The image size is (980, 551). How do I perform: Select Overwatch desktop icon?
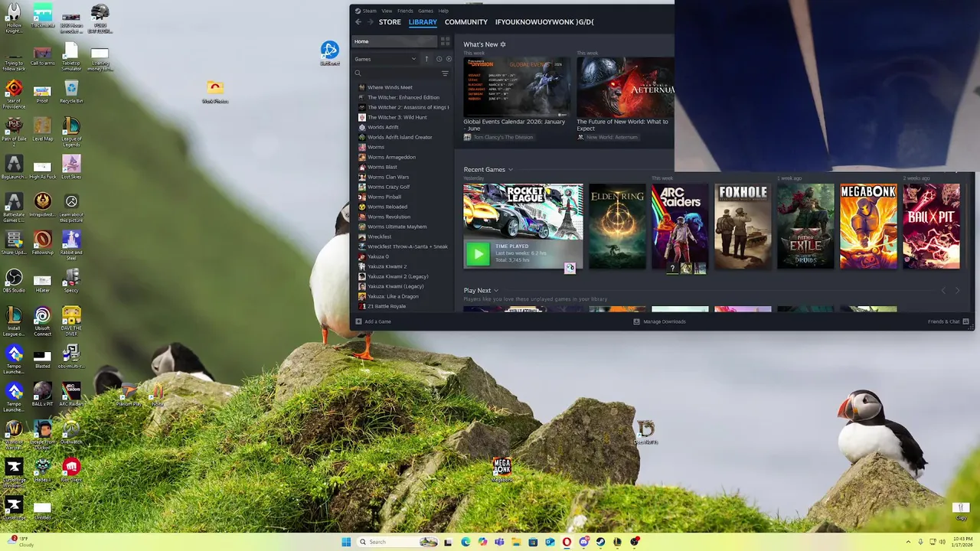pyautogui.click(x=71, y=433)
